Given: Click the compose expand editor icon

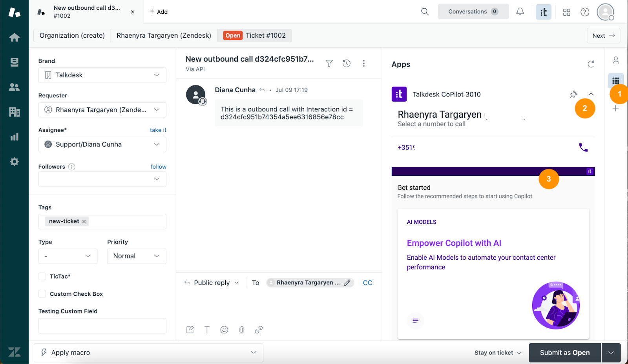Looking at the screenshot, I should click(x=190, y=330).
